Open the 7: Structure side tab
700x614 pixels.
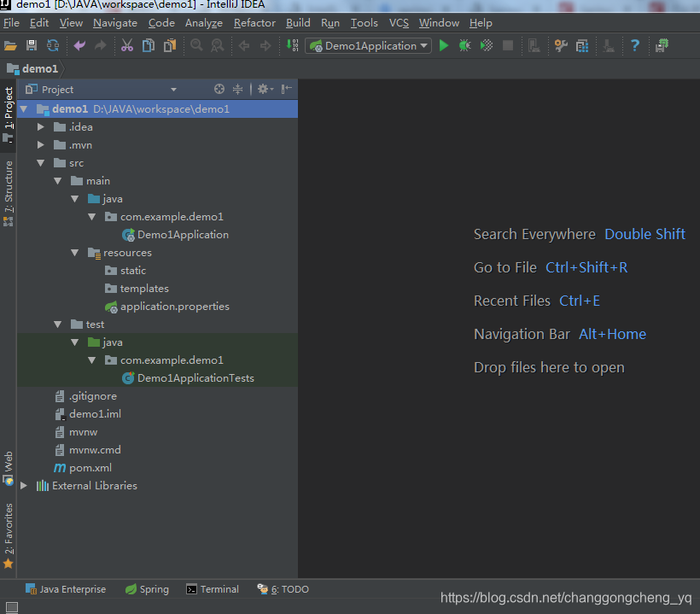coord(9,193)
